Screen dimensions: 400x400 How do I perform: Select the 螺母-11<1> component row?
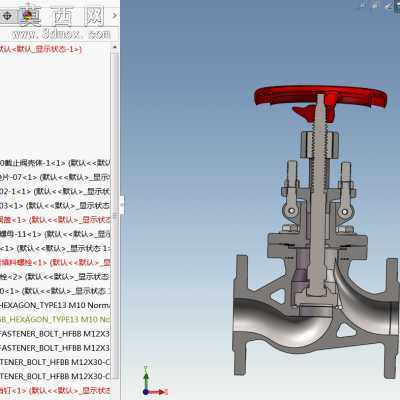55,234
